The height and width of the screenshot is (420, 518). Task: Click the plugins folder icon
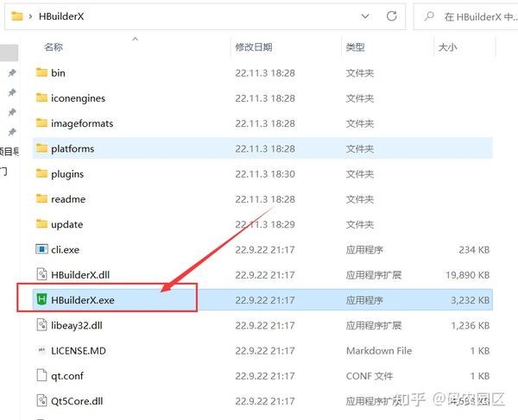point(41,173)
